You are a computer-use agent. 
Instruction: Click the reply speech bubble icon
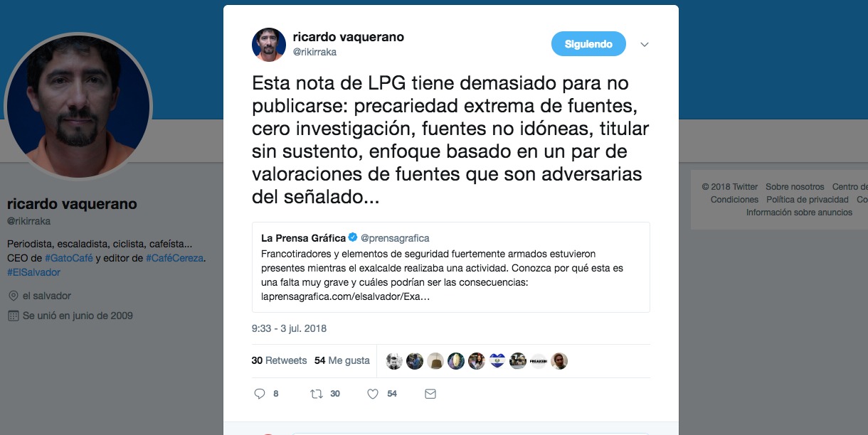click(x=260, y=393)
